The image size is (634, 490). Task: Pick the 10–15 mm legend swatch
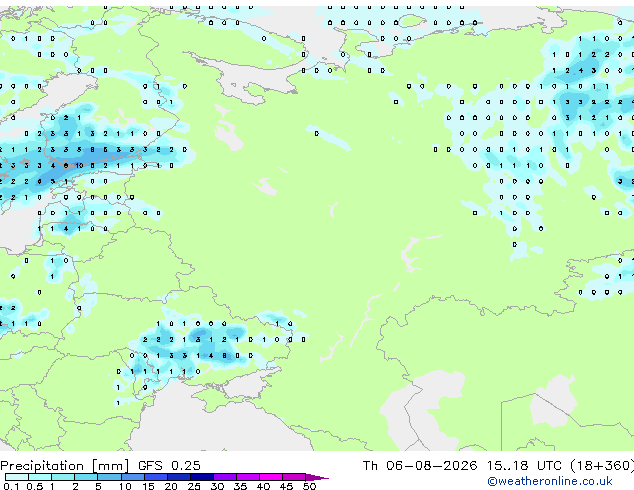[x=133, y=477]
